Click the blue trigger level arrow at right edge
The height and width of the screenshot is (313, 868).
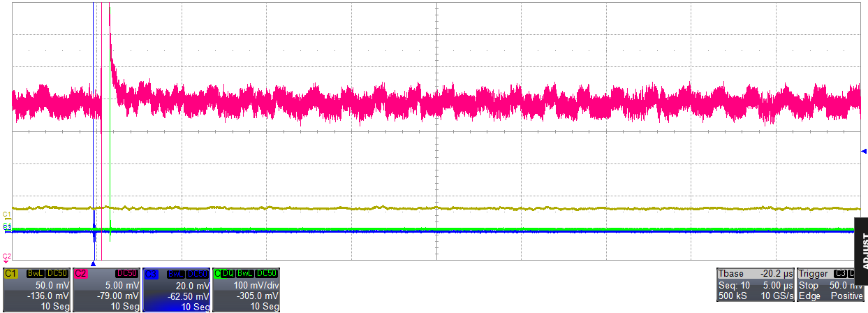coord(863,151)
